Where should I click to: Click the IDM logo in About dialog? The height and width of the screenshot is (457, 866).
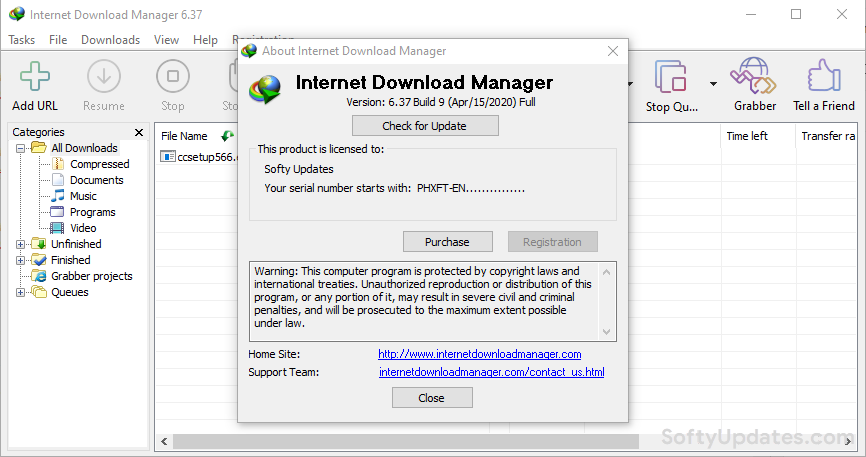tap(265, 90)
